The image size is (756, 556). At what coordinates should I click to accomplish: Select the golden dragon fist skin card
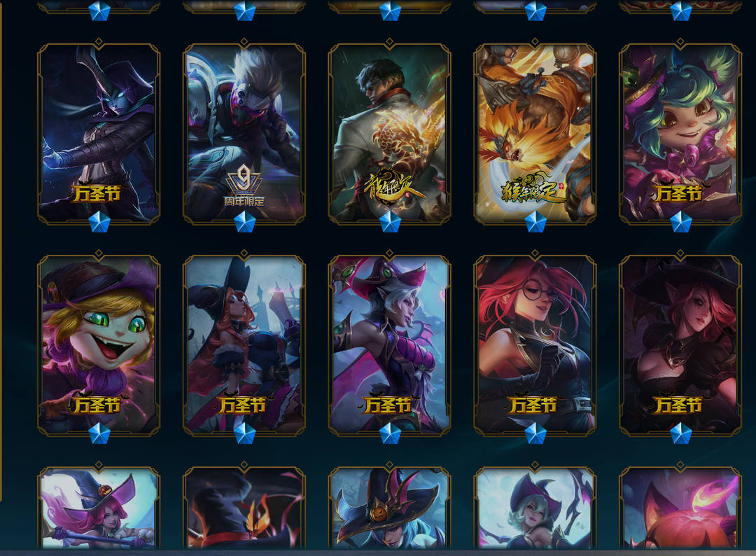(x=390, y=133)
